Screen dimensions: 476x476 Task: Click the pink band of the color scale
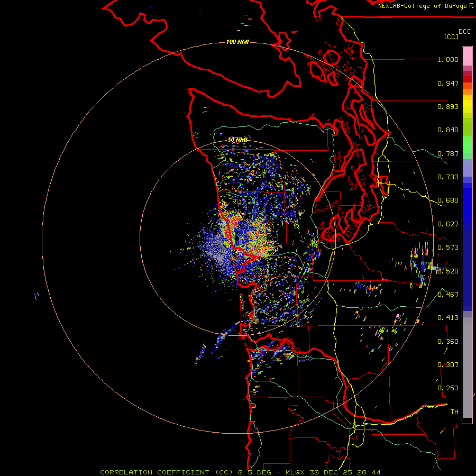click(x=467, y=56)
